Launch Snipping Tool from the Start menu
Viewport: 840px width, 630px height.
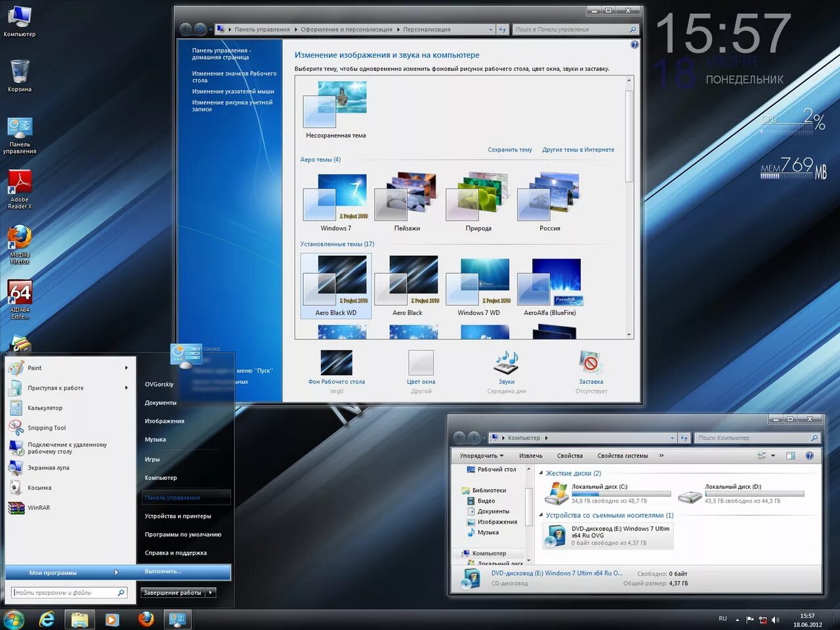(46, 427)
